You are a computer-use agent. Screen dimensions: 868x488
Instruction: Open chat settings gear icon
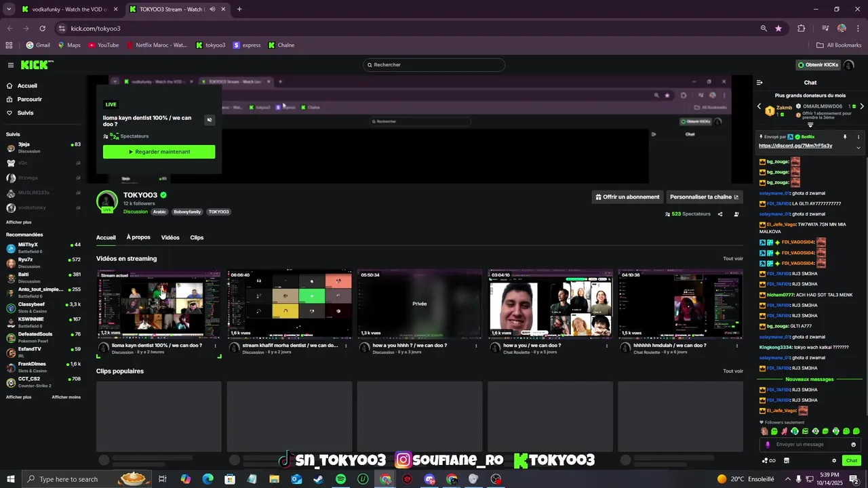click(x=834, y=461)
